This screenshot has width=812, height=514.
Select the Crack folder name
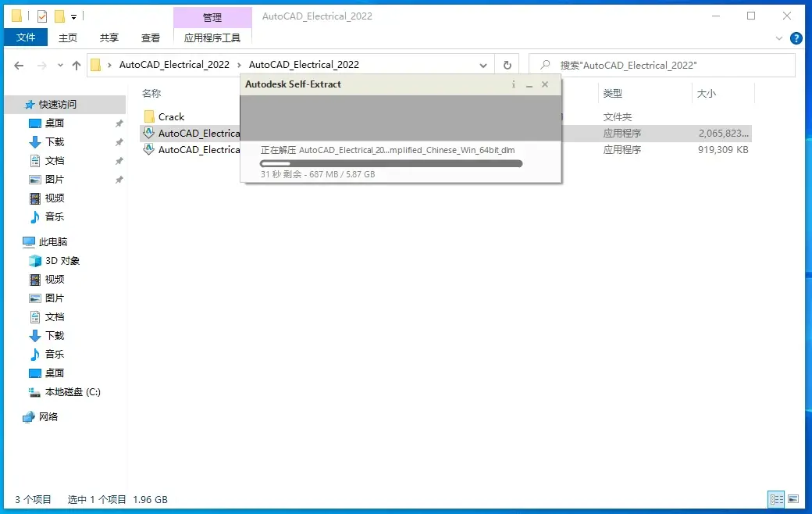coord(172,116)
